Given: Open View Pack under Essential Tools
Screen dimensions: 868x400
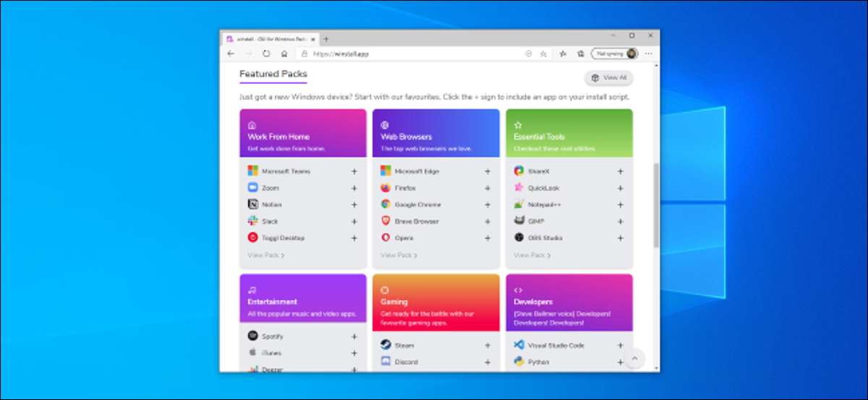Looking at the screenshot, I should click(532, 255).
